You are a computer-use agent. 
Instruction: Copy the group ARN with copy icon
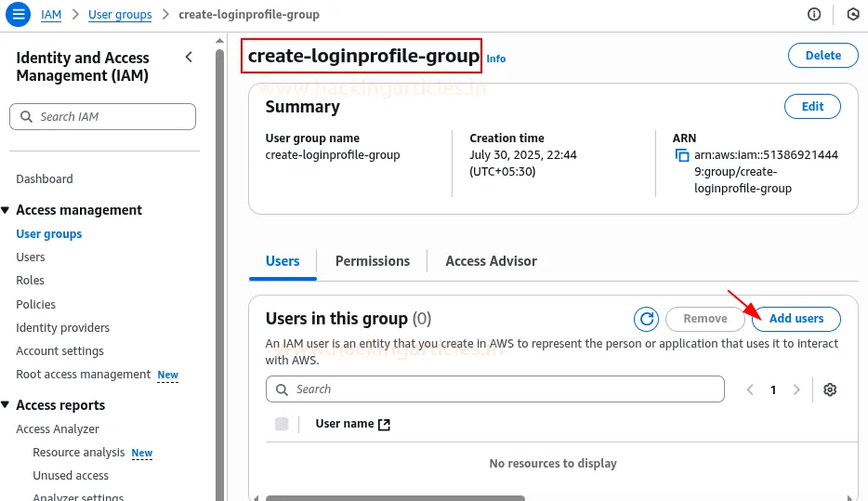point(682,156)
